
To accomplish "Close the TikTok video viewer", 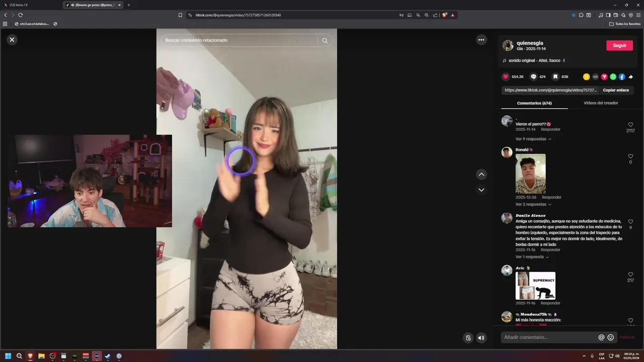I will 12,40.
